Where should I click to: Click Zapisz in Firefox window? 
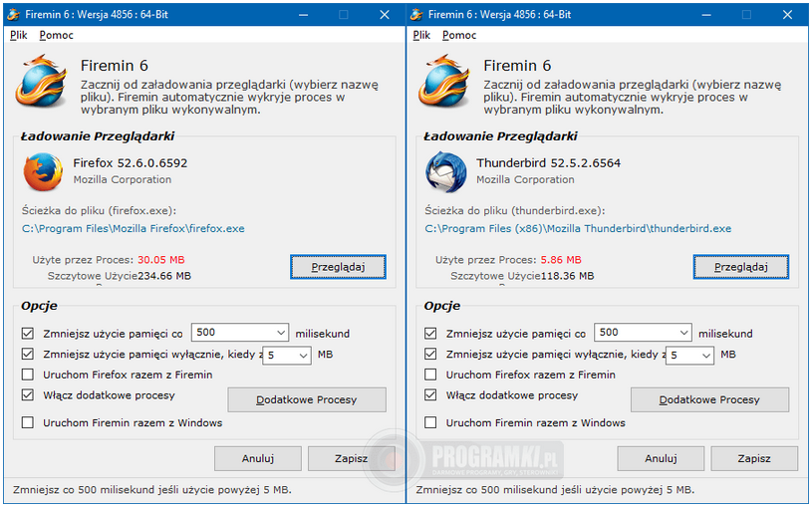click(x=351, y=458)
